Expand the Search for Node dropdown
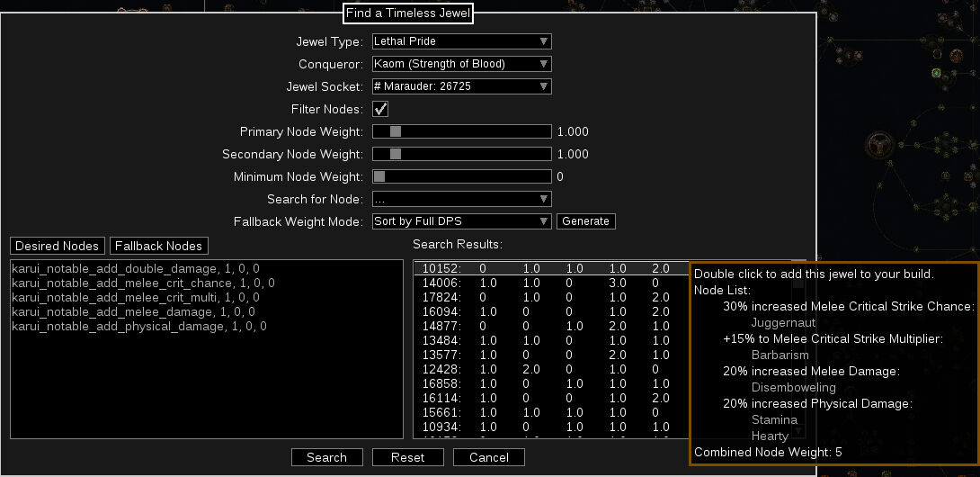 click(462, 199)
